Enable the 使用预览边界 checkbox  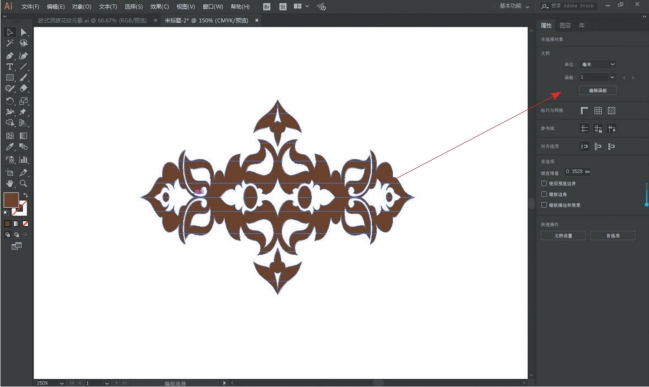(x=544, y=183)
